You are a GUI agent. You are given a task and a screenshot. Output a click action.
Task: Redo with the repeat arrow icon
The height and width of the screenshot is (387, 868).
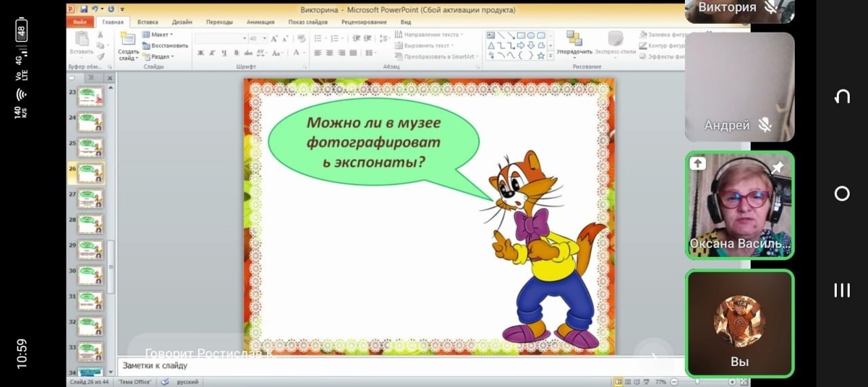pos(111,9)
